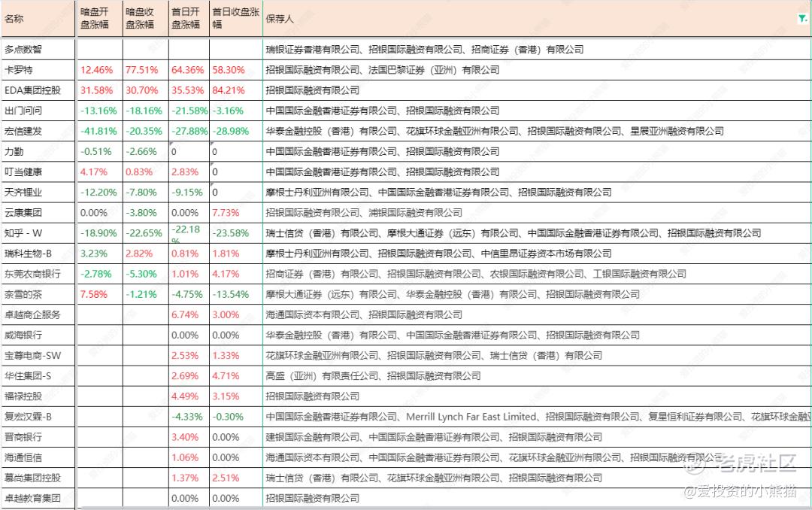Screen dimensions: 812x510
Task: Click the sponsor cell in the 多点数智 row
Action: (x=537, y=49)
